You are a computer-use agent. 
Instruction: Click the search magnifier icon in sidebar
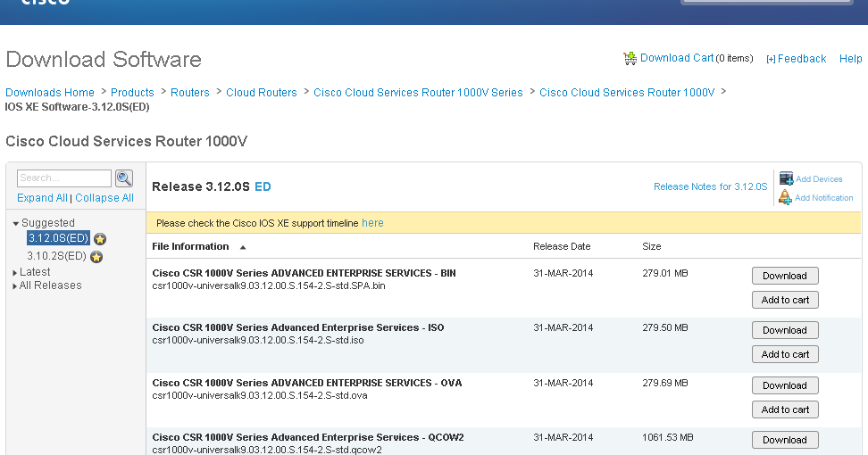click(124, 178)
